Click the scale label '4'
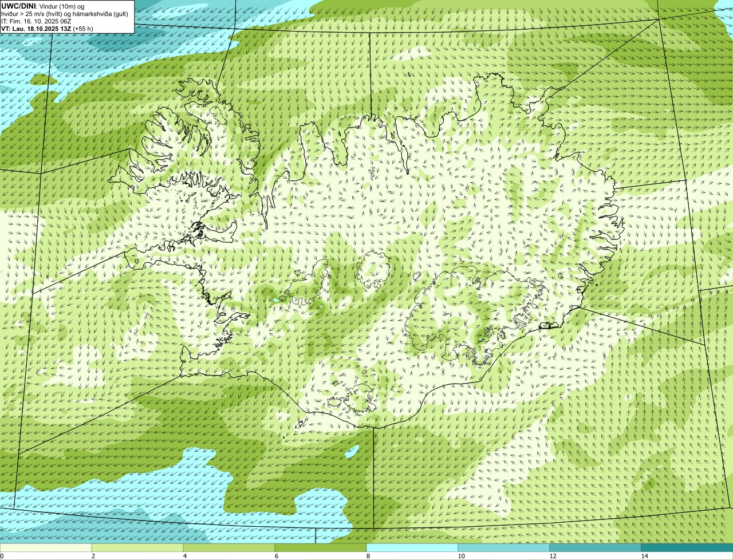The image size is (733, 560). point(184,556)
